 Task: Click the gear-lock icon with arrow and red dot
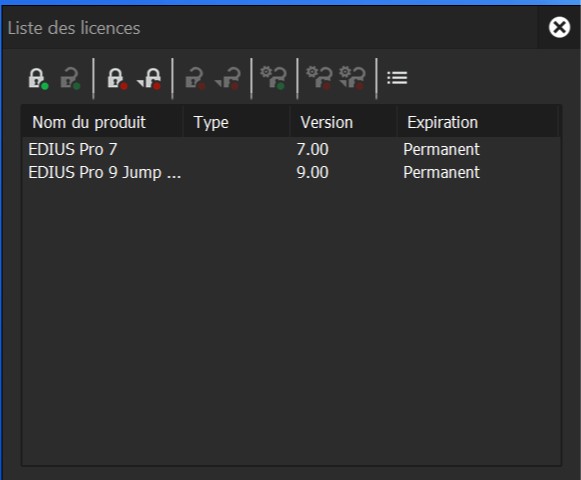coord(352,78)
